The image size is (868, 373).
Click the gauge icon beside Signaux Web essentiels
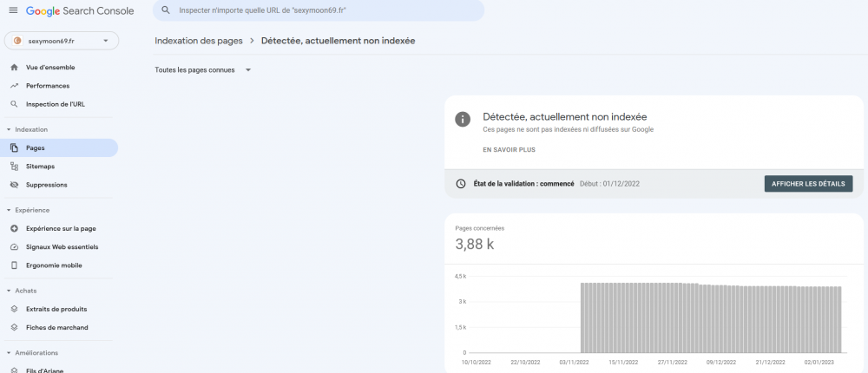tap(15, 247)
